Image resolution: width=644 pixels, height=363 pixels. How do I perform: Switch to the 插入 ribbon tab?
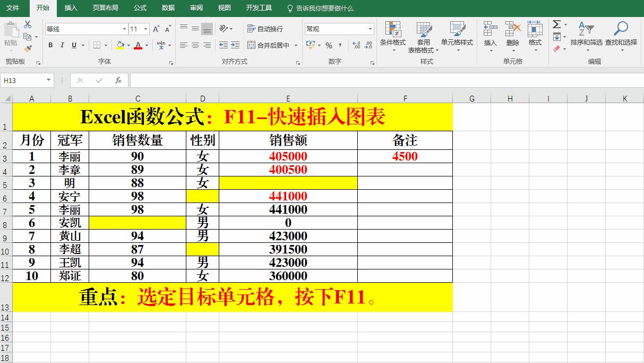click(72, 8)
